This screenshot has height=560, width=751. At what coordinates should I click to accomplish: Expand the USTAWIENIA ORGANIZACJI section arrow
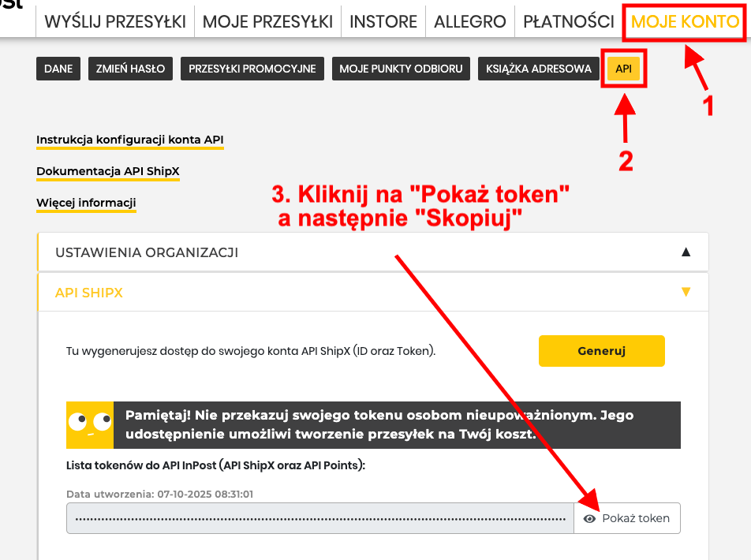[686, 252]
